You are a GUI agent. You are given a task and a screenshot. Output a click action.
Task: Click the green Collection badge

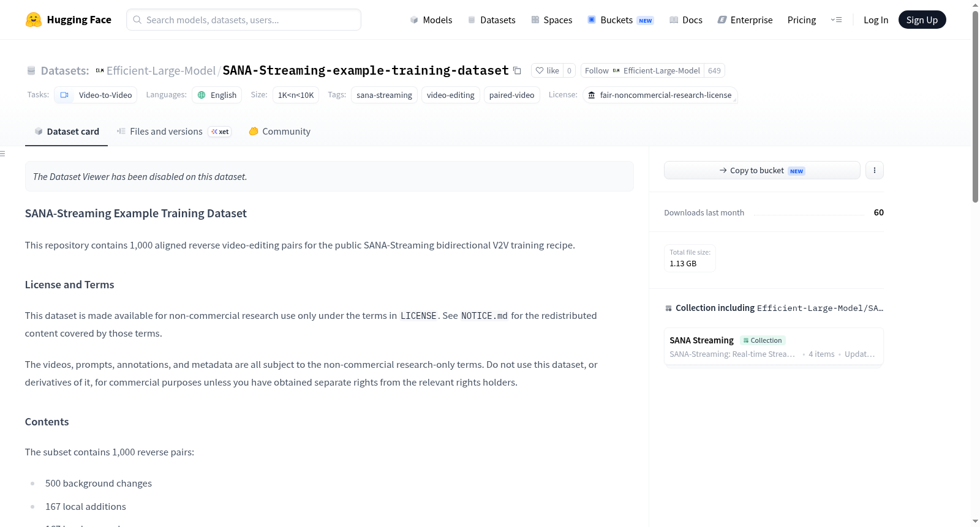(x=763, y=340)
